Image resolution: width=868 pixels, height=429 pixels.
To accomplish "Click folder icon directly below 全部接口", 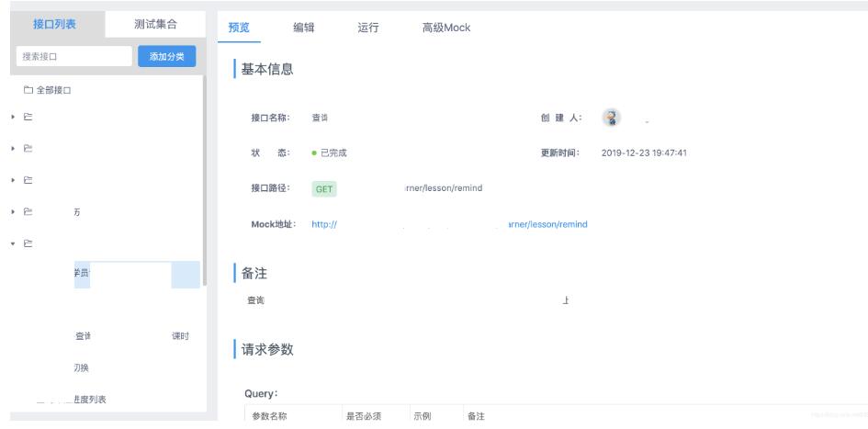I will (28, 117).
